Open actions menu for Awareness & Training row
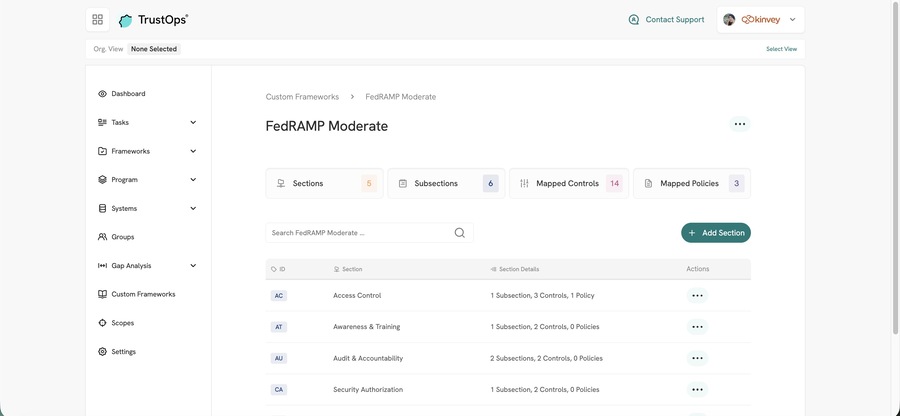Screen dimensions: 900x416 697,327
